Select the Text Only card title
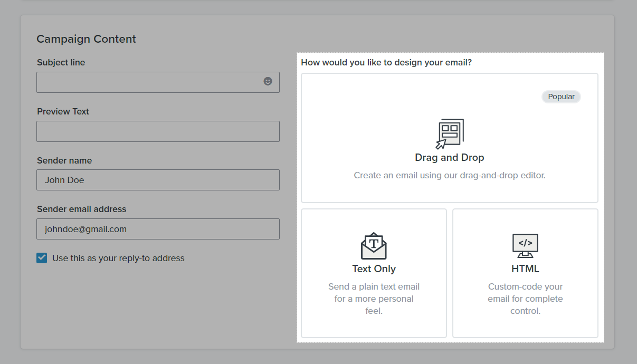 click(374, 269)
